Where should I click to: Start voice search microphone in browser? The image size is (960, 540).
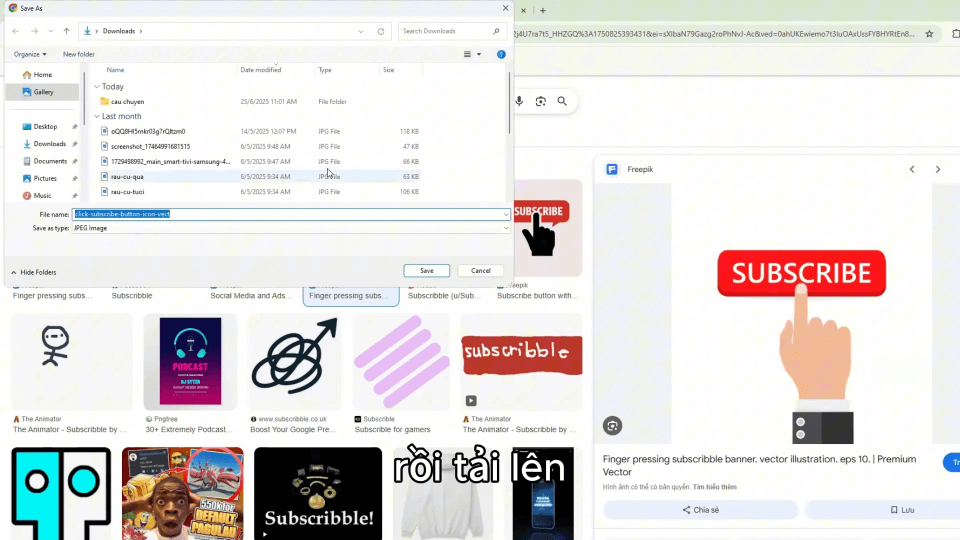(519, 102)
